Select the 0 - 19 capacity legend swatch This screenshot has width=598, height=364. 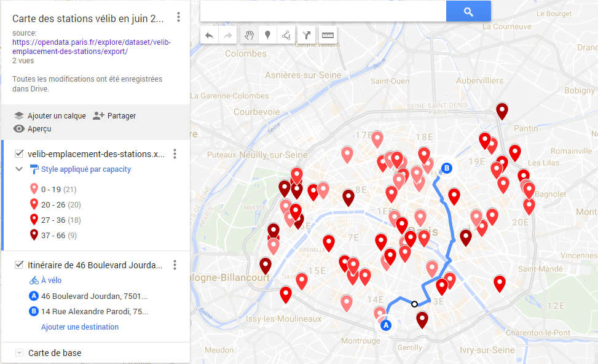click(x=34, y=189)
